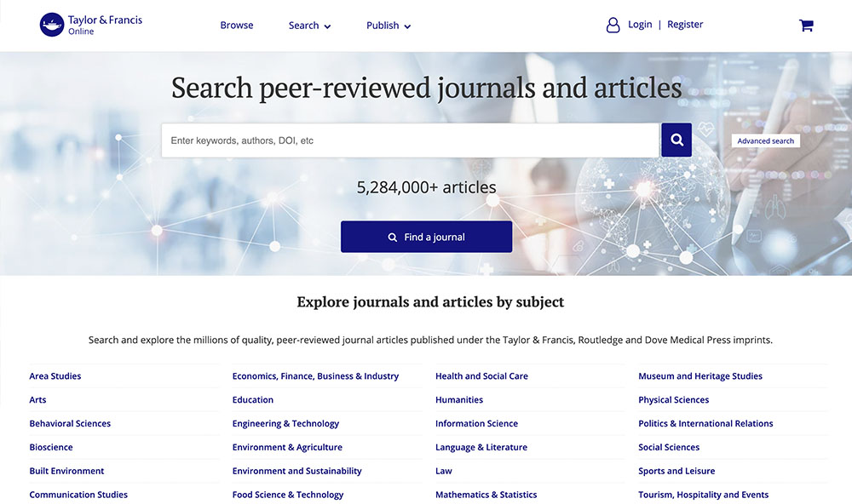
Task: Focus the keywords search input field
Action: pos(410,140)
